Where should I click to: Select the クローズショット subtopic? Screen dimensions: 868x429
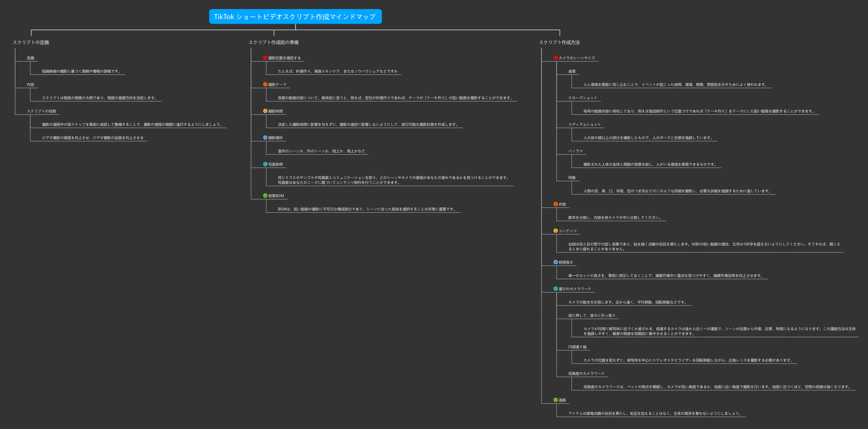pos(582,98)
